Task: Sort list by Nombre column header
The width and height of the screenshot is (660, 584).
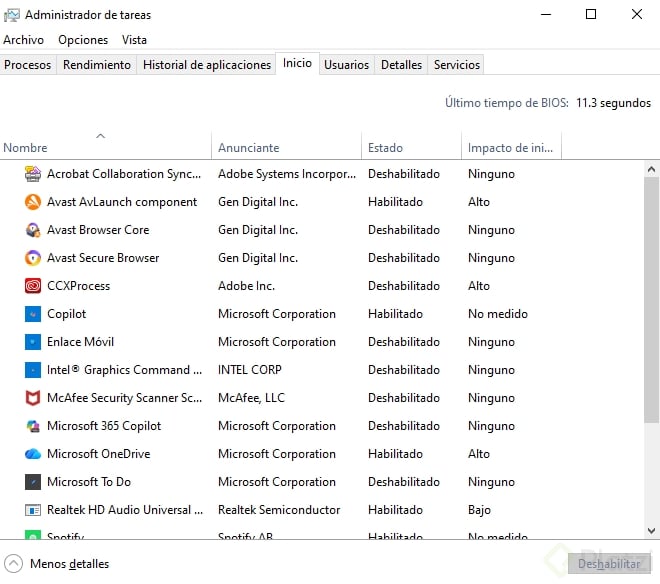Action: point(26,148)
